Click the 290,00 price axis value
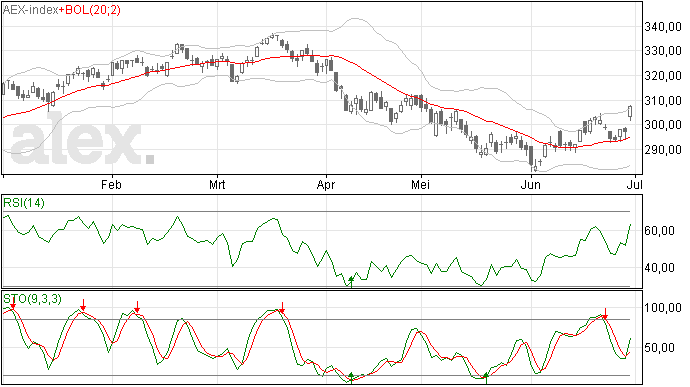Image resolution: width=690 pixels, height=387 pixels. point(663,150)
